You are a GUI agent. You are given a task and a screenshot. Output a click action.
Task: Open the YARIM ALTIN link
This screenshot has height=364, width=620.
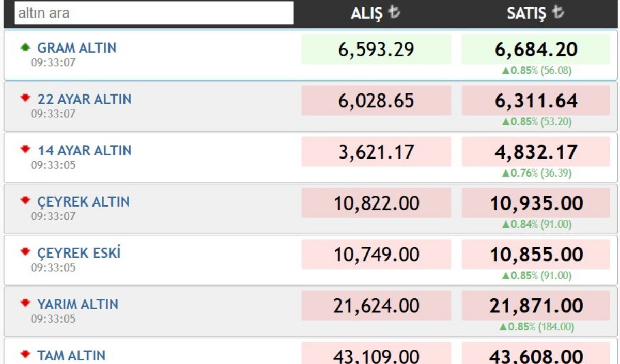click(x=78, y=304)
